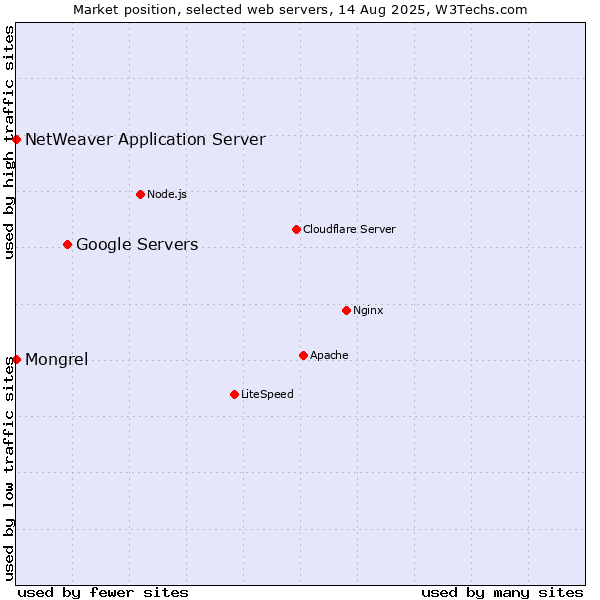Image resolution: width=600 pixels, height=600 pixels.
Task: Select the 'Node.js' label text
Action: (x=167, y=194)
